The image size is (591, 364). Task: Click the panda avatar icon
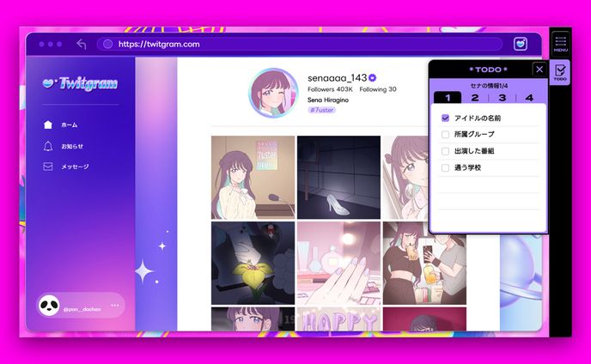(49, 306)
